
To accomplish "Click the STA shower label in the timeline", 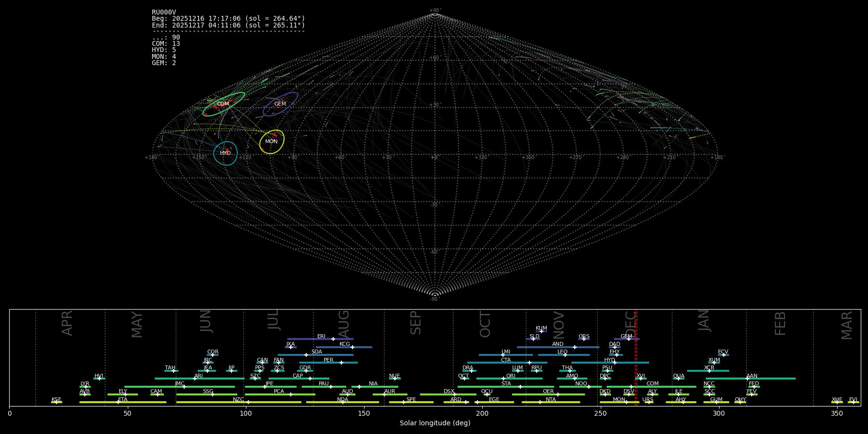I will pyautogui.click(x=506, y=384).
